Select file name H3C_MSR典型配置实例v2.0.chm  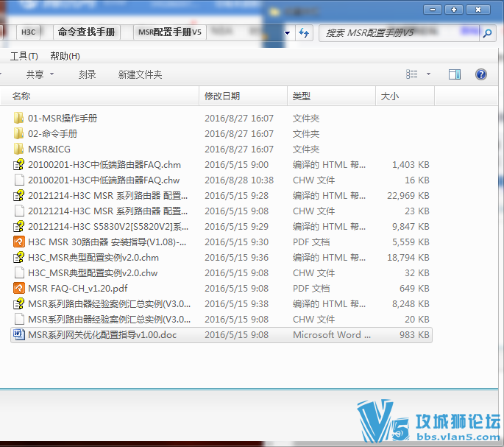pos(93,257)
